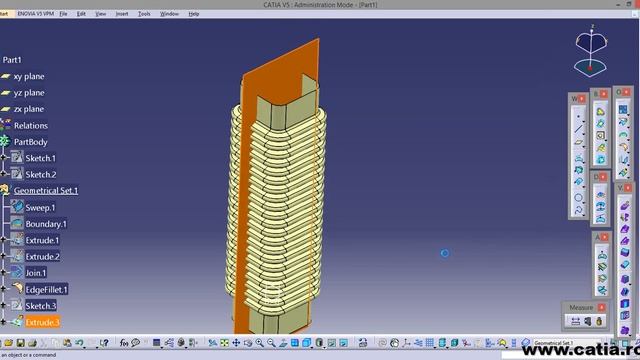Select the Work on Support grid icon
The image size is (640, 360).
pyautogui.click(x=429, y=343)
